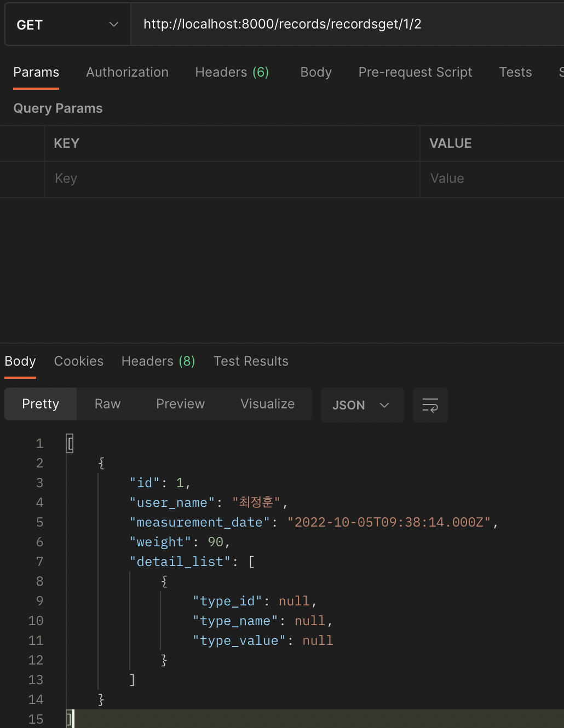The image size is (564, 728).
Task: Switch to the Preview response view
Action: click(180, 403)
